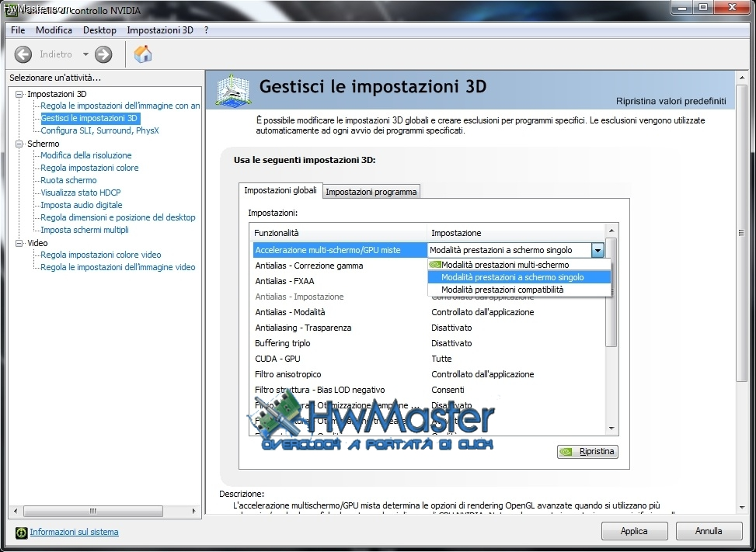Collapse the Impostazioni 3D tree node
Viewport: 756px width, 552px height.
19,94
